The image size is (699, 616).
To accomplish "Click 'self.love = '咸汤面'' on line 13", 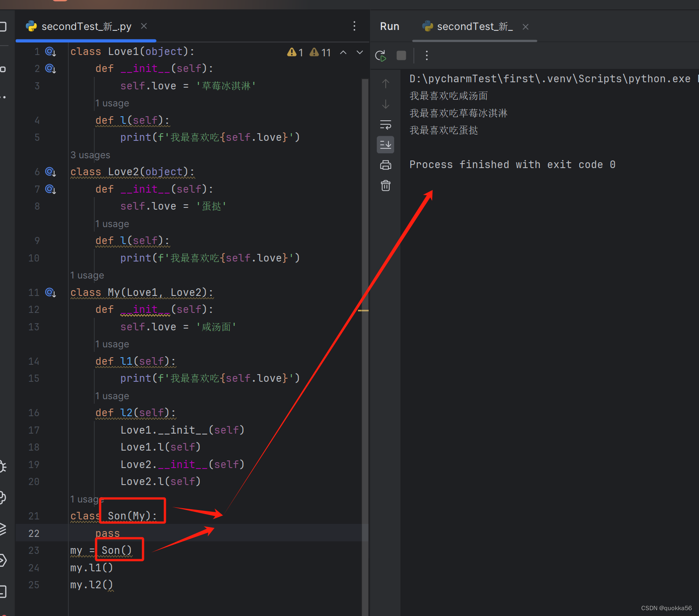I will [x=178, y=327].
